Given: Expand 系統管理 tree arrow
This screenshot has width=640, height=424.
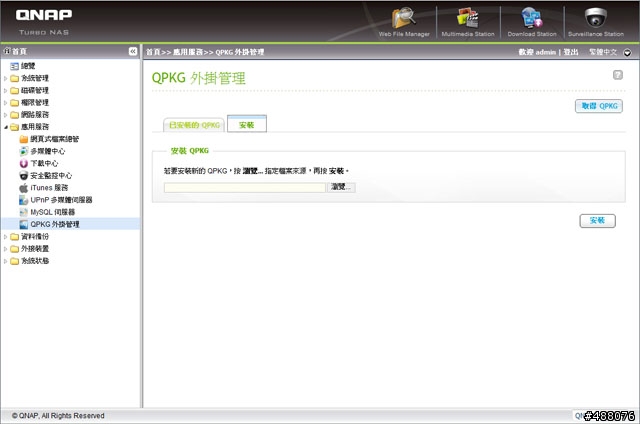Looking at the screenshot, I should pos(5,78).
